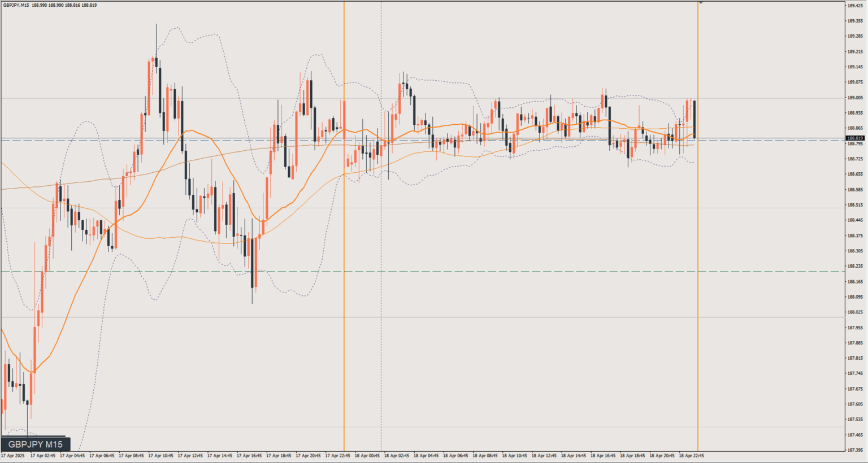Click the GBPJPY M15 chart label
Viewport: 868px width, 463px height.
pos(35,444)
